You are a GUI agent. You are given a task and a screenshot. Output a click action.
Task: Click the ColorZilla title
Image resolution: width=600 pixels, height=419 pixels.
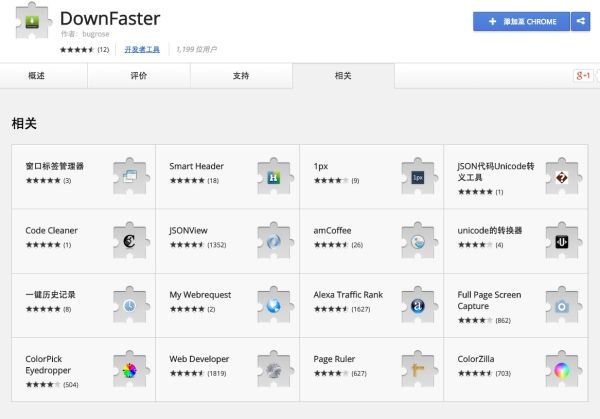476,359
